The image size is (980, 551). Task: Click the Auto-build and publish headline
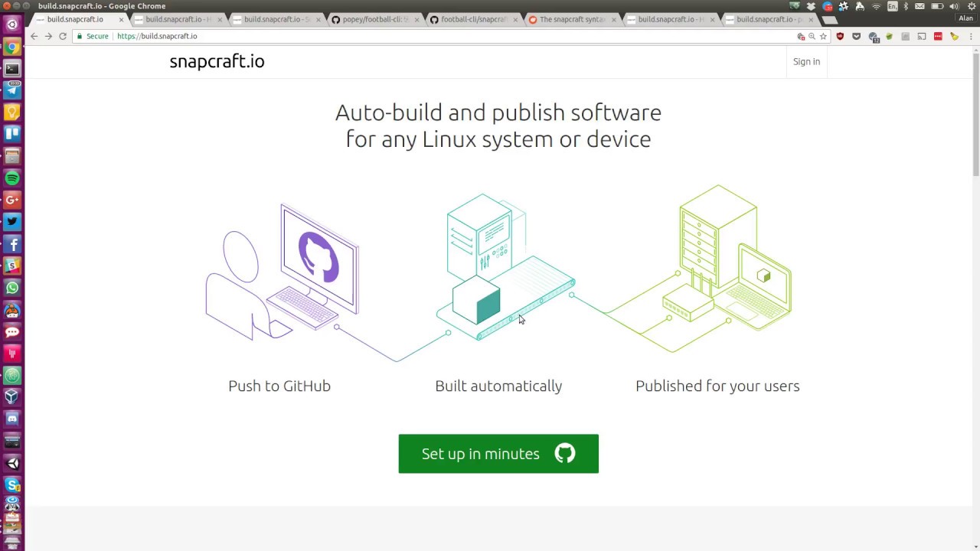point(498,126)
